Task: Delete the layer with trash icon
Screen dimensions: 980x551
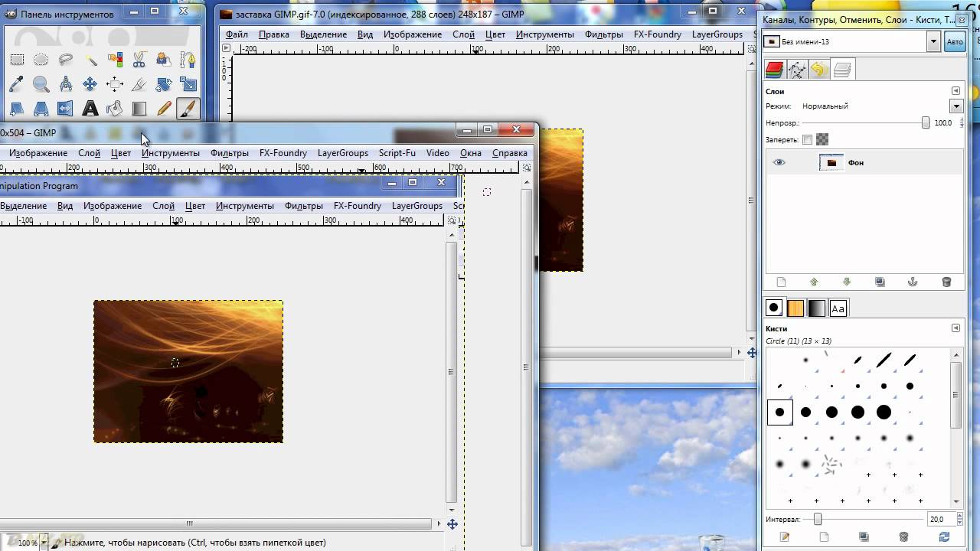Action: (946, 282)
